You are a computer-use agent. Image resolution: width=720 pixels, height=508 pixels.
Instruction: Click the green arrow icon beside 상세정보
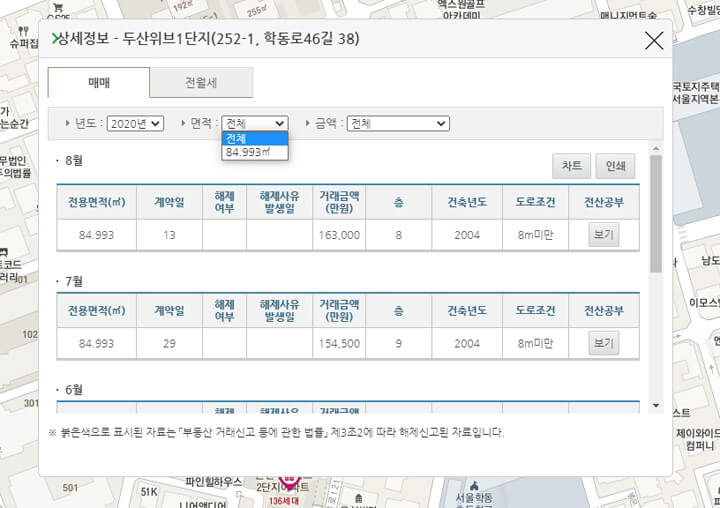(55, 39)
